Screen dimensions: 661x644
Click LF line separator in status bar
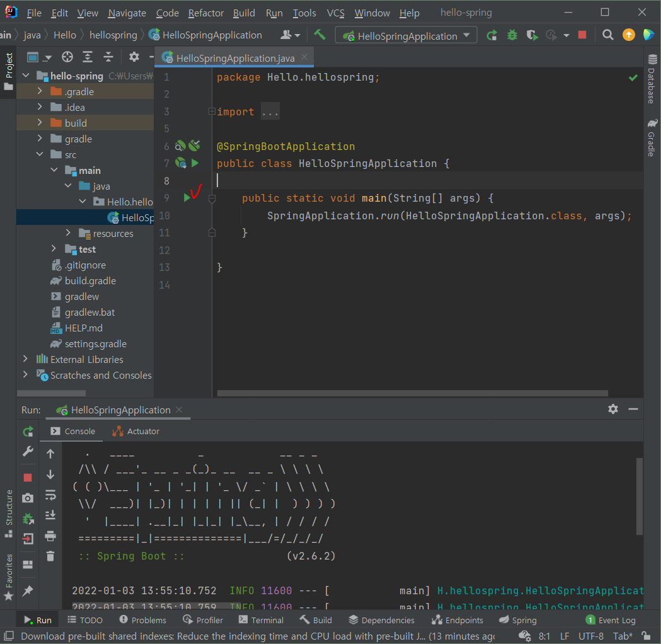[565, 636]
